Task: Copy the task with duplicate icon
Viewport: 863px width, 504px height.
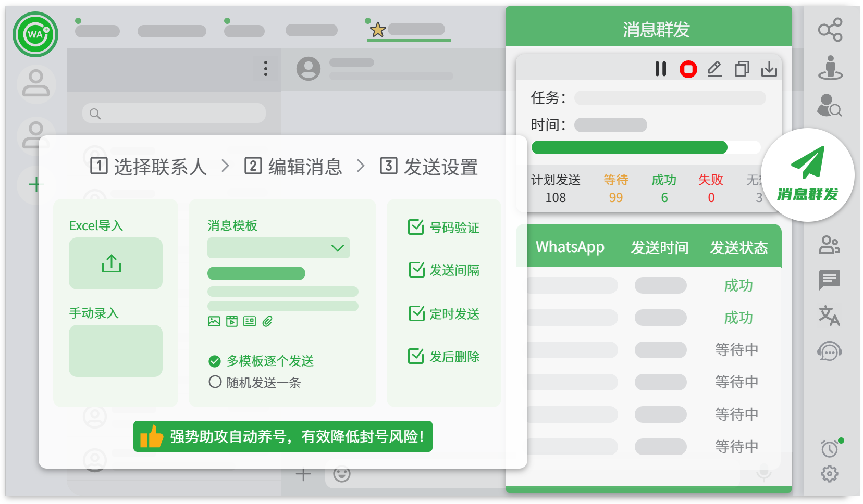Action: 742,69
